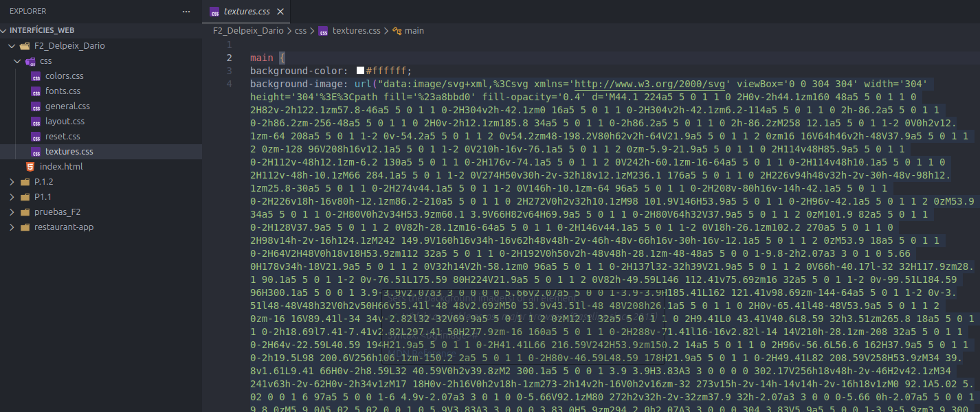Image resolution: width=980 pixels, height=412 pixels.
Task: Open the white #ffffff color swatch
Action: pyautogui.click(x=360, y=71)
